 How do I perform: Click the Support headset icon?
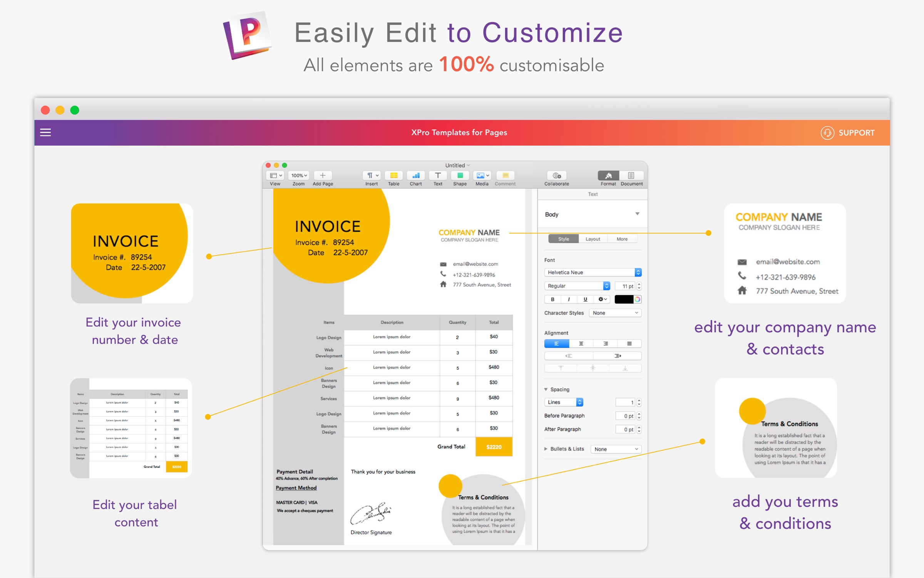tap(827, 133)
